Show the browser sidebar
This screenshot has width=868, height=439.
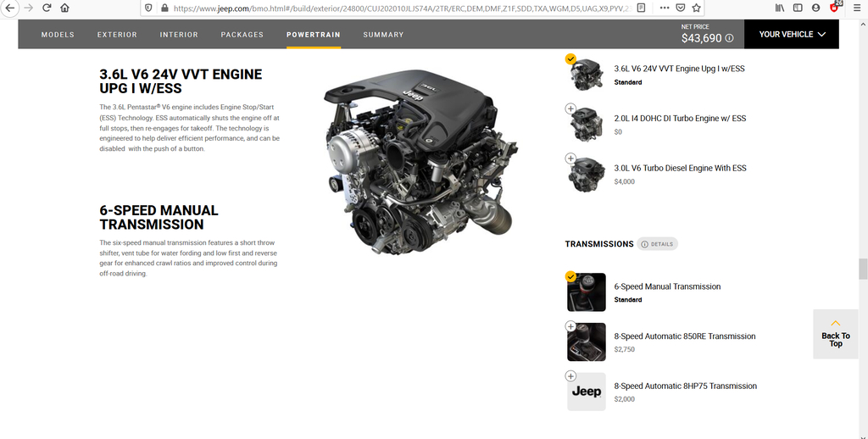(x=798, y=8)
